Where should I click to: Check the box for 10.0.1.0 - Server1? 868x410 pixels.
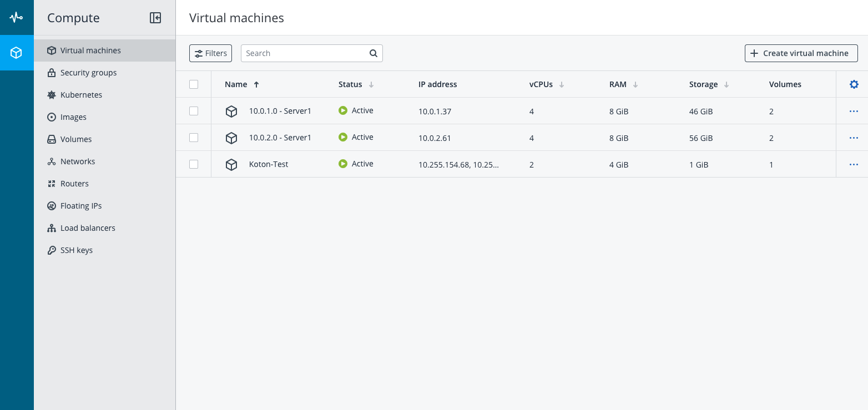(x=194, y=111)
